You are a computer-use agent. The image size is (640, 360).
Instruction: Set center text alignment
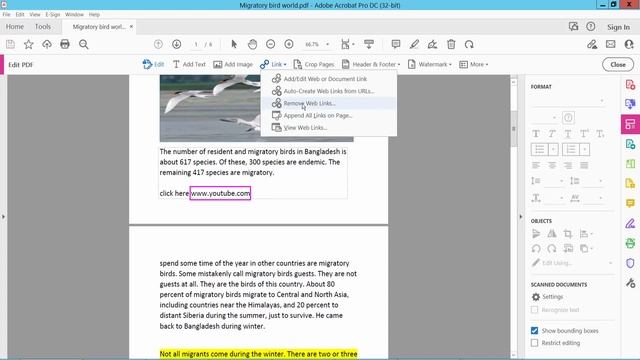[552, 165]
